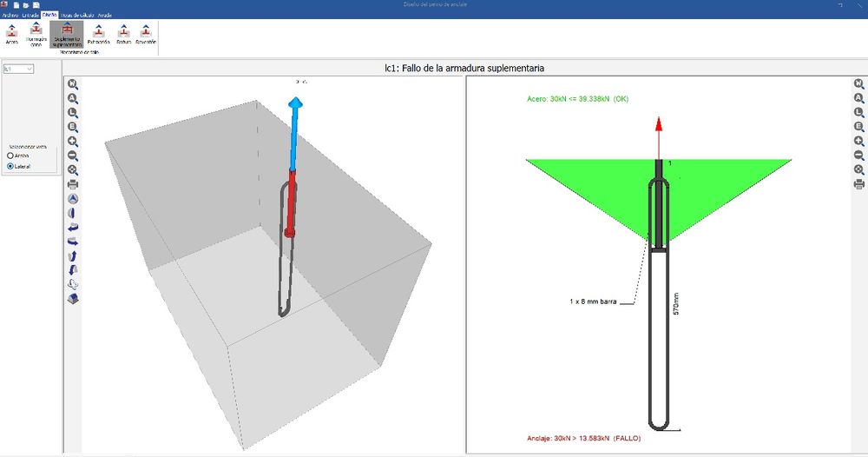Switch to the Diseño tab
868x457 pixels.
click(49, 15)
